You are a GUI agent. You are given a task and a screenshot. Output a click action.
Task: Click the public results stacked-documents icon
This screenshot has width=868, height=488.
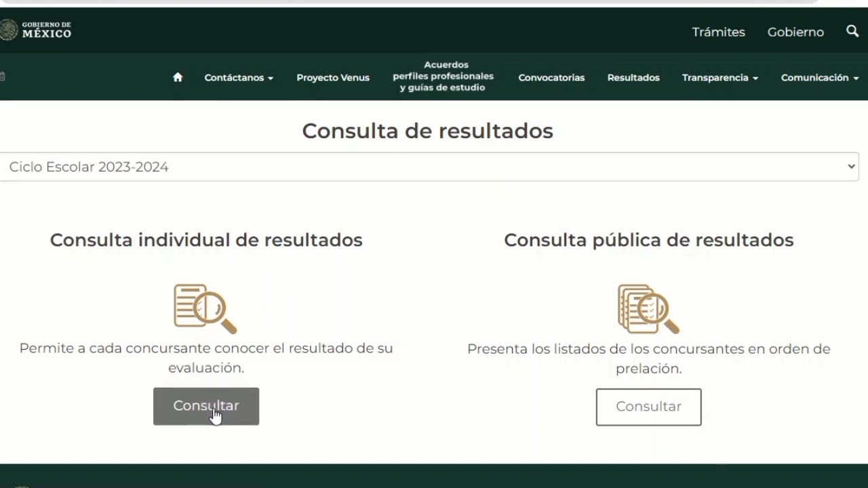click(x=648, y=308)
